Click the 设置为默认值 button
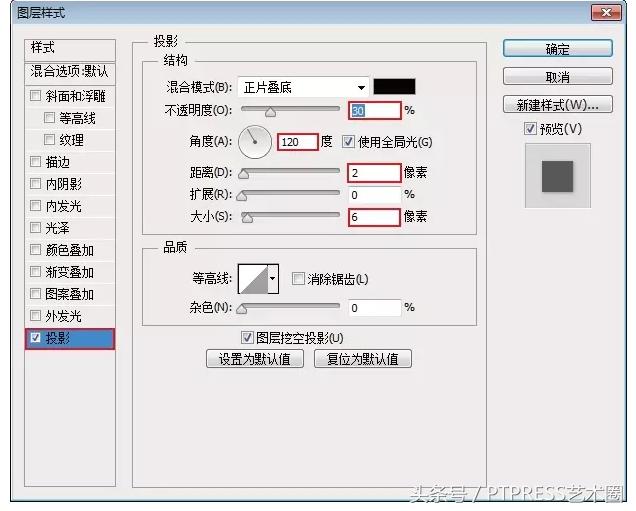Viewport: 636px width, 511px height. [255, 359]
